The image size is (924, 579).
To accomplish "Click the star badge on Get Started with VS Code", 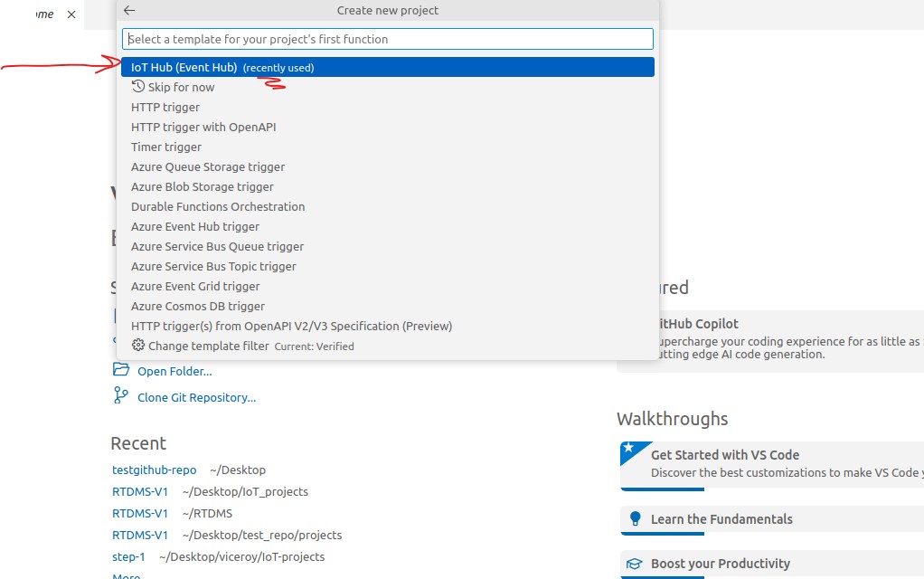I will tap(628, 448).
